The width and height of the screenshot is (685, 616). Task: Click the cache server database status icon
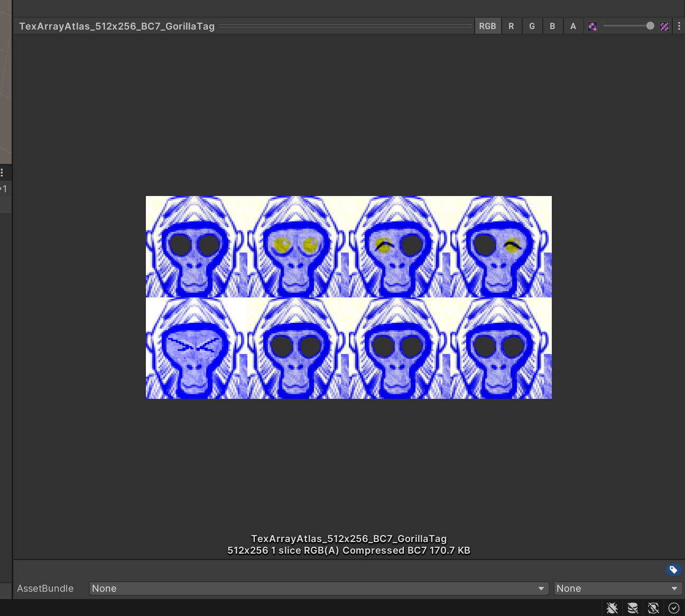click(x=633, y=608)
